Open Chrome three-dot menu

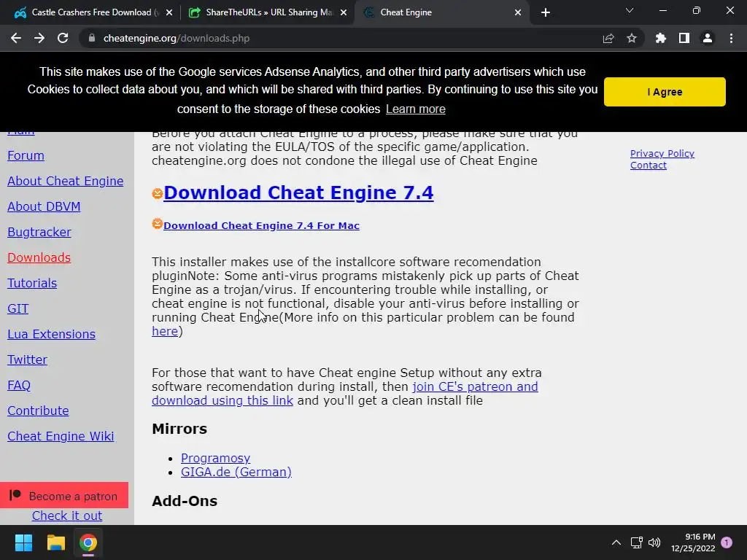click(x=731, y=38)
